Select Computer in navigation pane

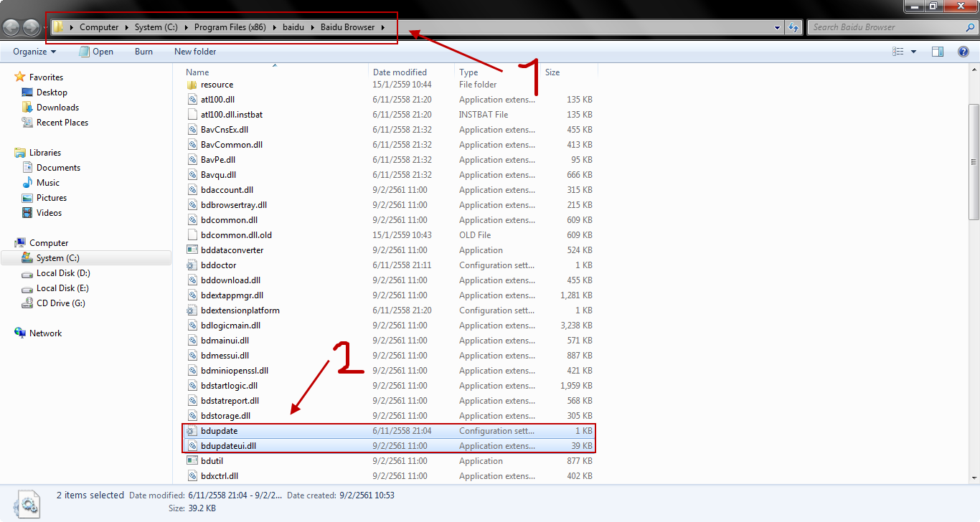pos(49,243)
